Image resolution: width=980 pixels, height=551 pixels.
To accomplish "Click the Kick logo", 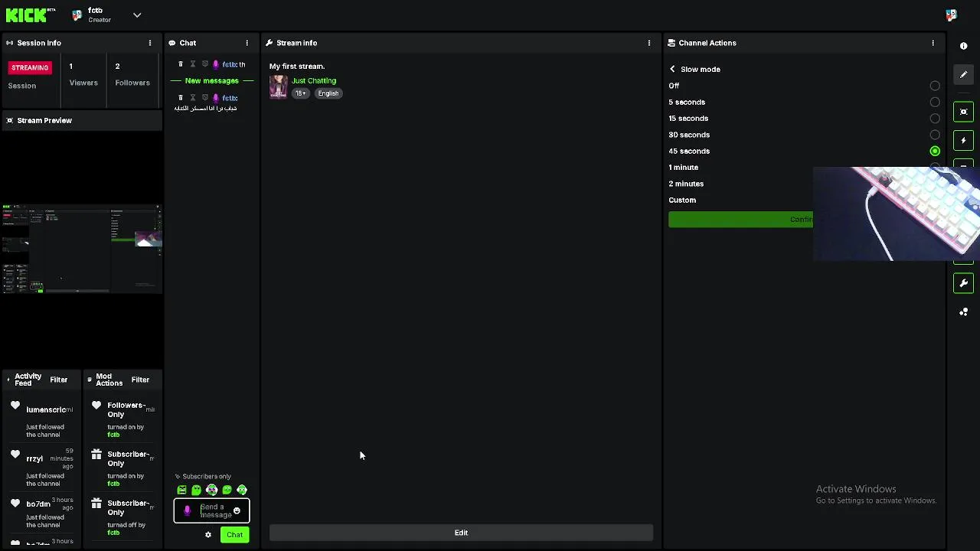I will (31, 15).
